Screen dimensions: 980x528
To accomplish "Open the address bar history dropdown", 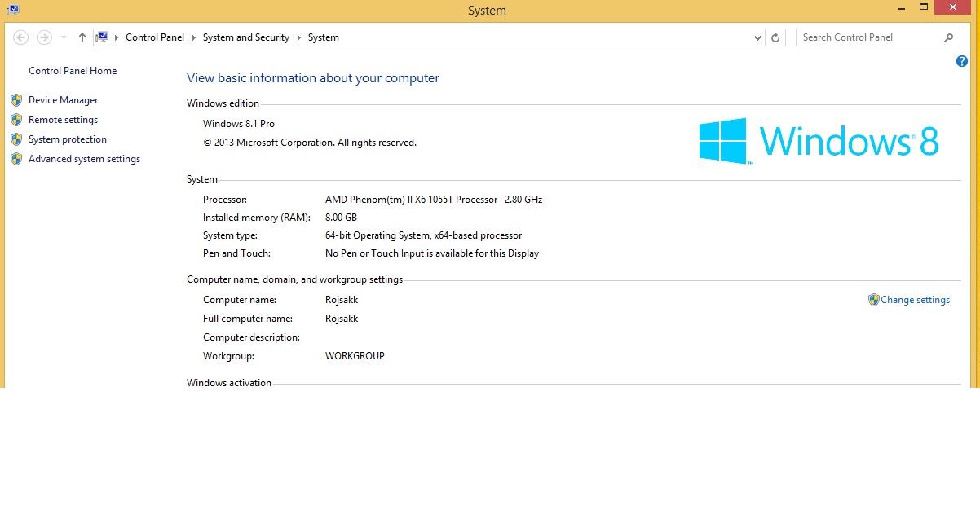I will (x=757, y=37).
